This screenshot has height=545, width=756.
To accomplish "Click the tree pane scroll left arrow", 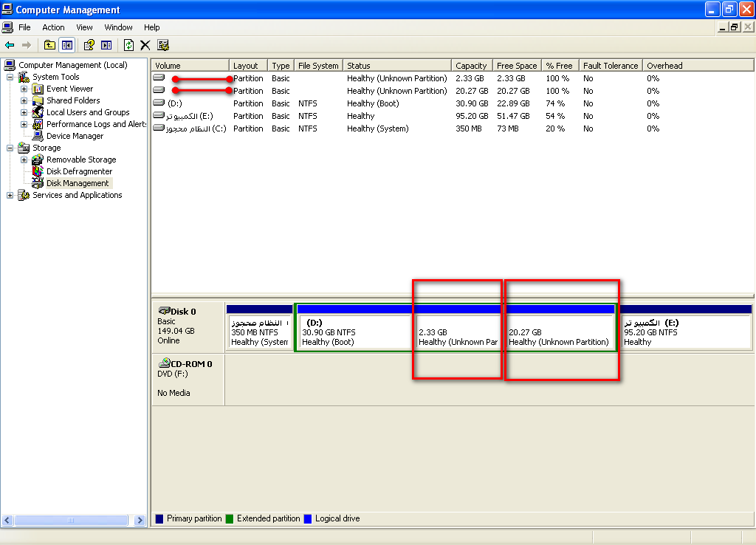I will pos(7,520).
